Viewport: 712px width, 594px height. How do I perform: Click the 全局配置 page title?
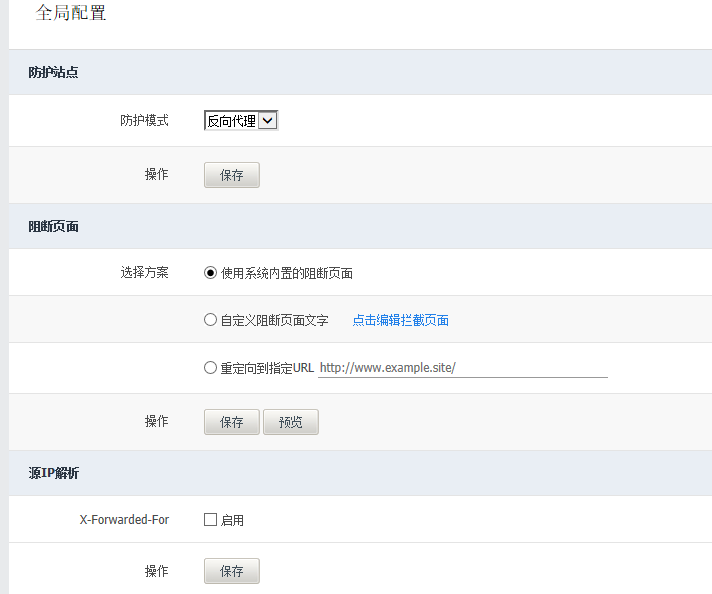(x=71, y=13)
